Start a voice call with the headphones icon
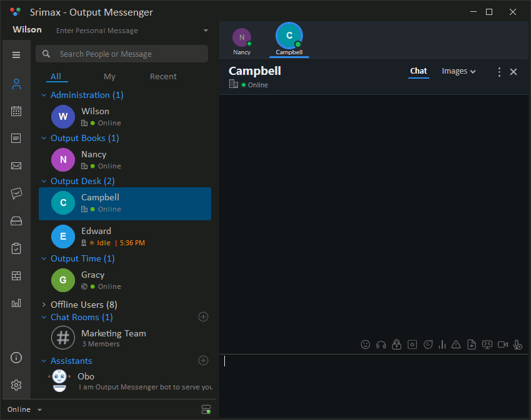Screen dimensions: 531x420 coord(381,344)
